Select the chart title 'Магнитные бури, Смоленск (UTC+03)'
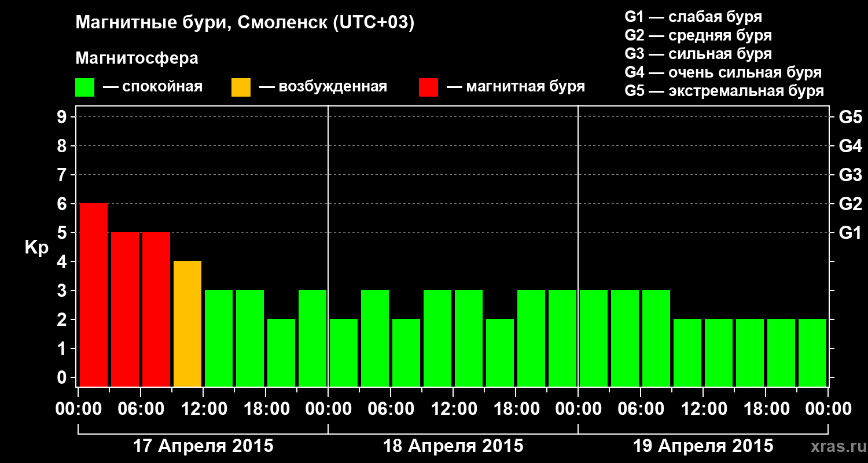Image resolution: width=868 pixels, height=463 pixels. click(245, 24)
